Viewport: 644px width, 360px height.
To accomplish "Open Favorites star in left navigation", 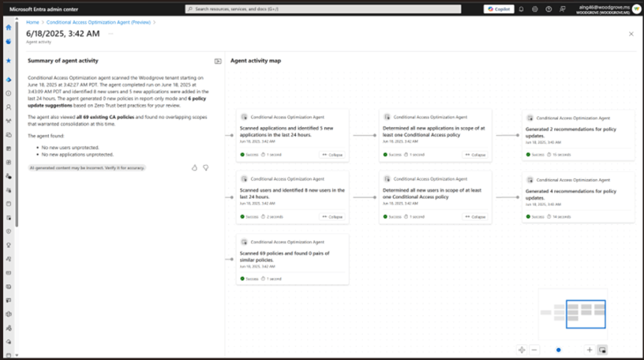I will click(8, 60).
